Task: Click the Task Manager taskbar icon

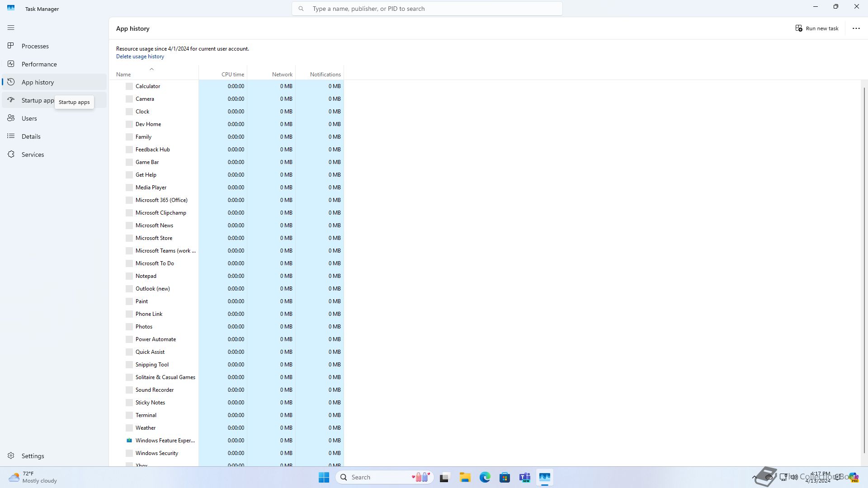Action: coord(545,477)
